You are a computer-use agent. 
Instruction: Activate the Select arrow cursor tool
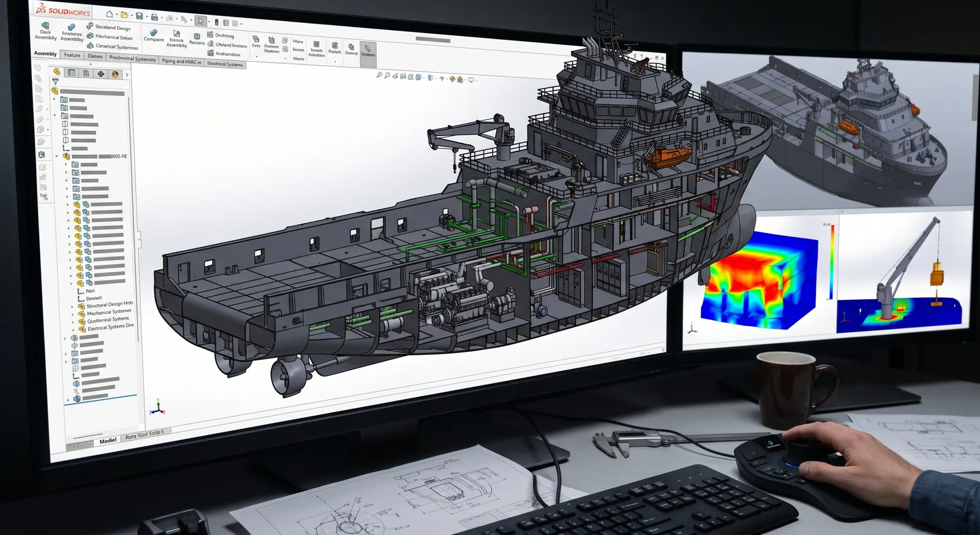(x=200, y=21)
